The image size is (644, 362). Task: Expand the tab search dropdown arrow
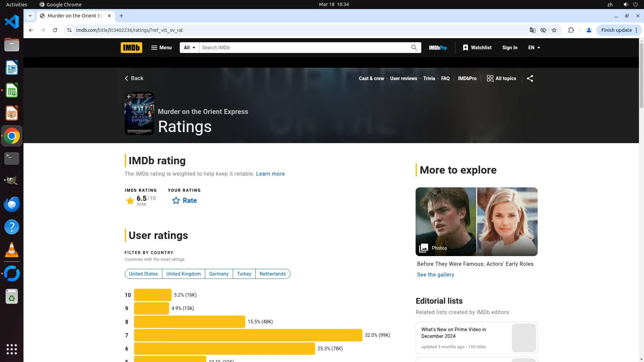pyautogui.click(x=30, y=16)
